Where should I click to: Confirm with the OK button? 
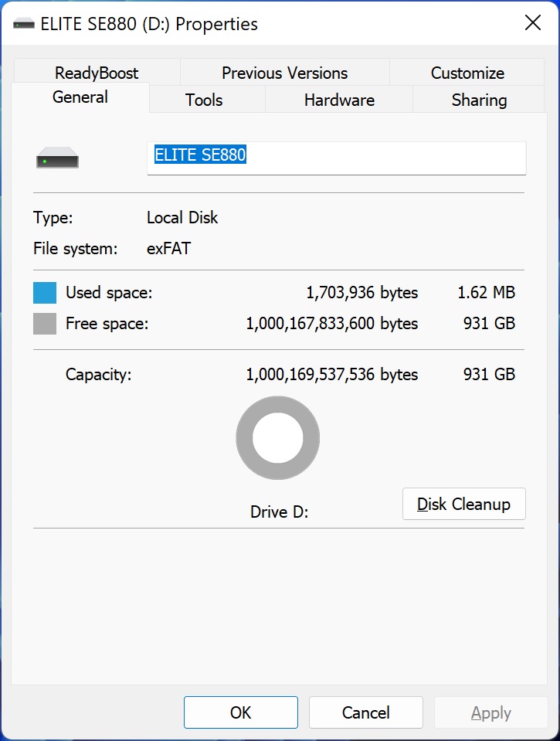pos(241,712)
